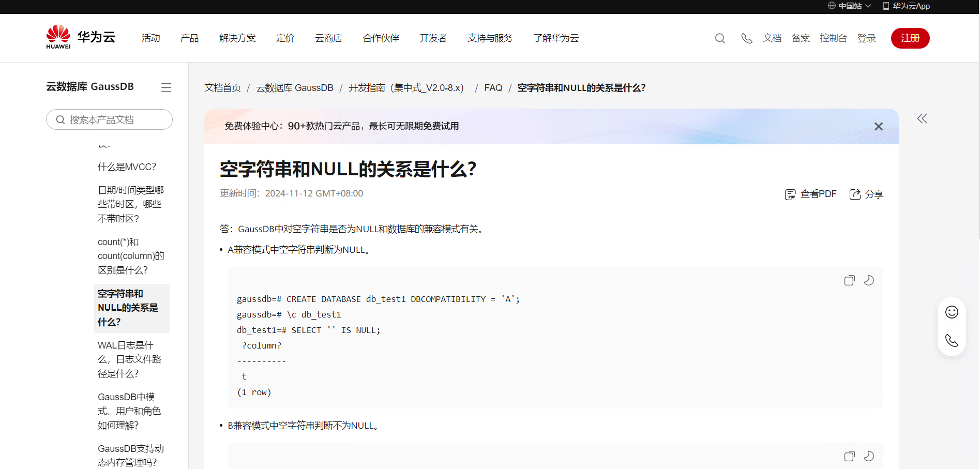The image size is (980, 469).
Task: Go to 文档首页 breadcrumb
Action: 222,88
